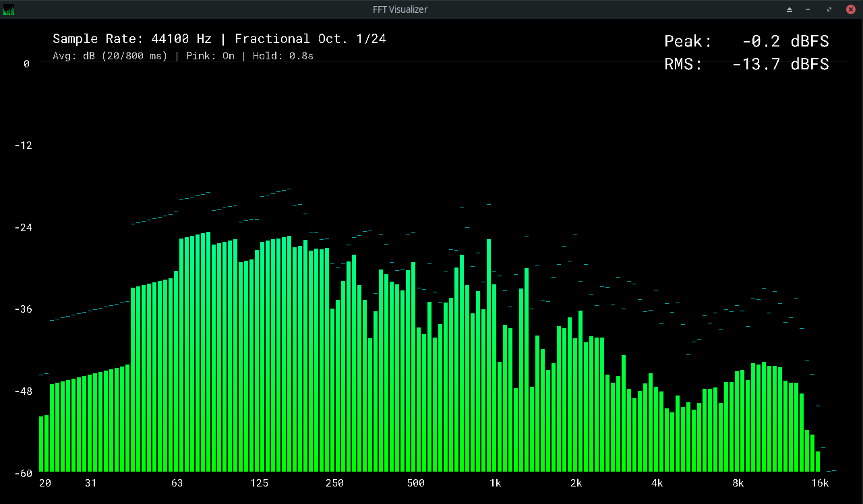Click the spectrum graph icon left of titlebar
863x504 pixels.
7,9
